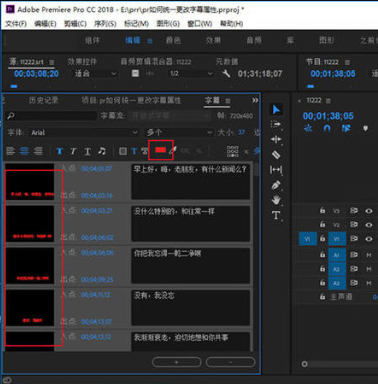Align caption text left
This screenshot has height=384, width=378.
click(x=11, y=151)
